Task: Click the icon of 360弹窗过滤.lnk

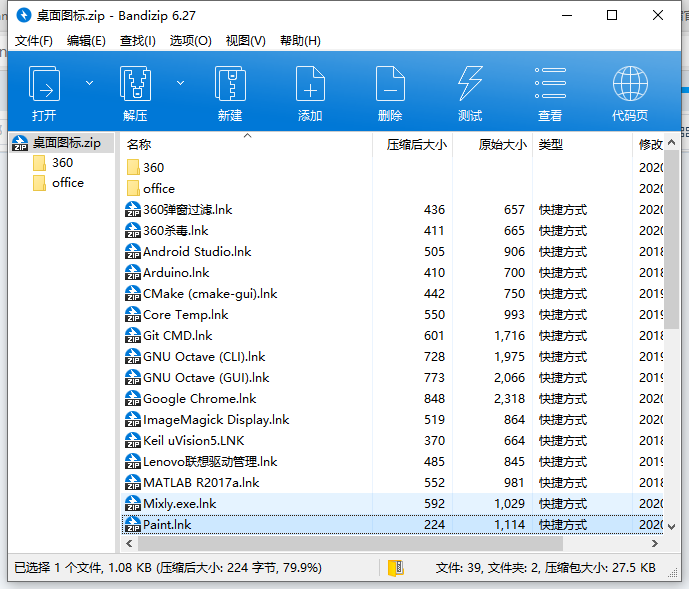Action: tap(133, 210)
